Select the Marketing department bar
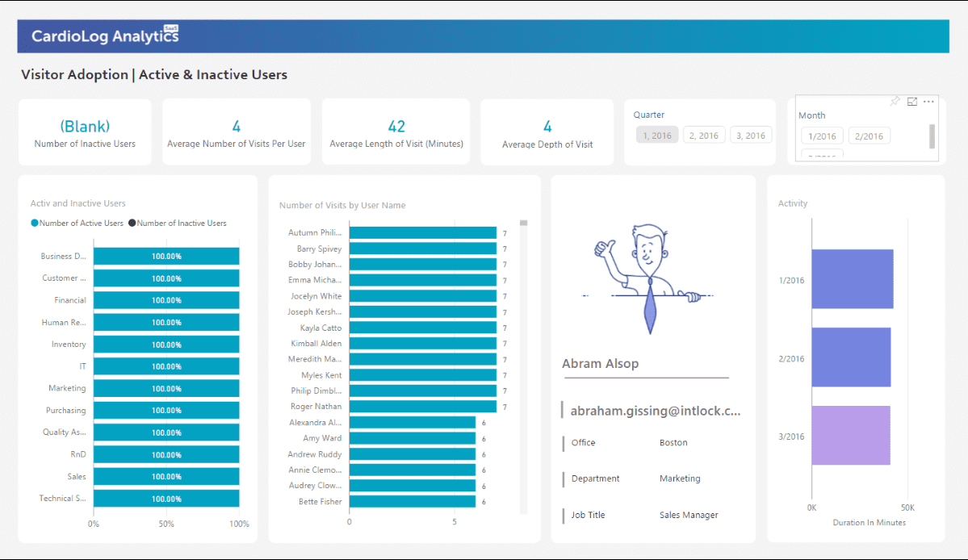The image size is (968, 560). tap(166, 388)
